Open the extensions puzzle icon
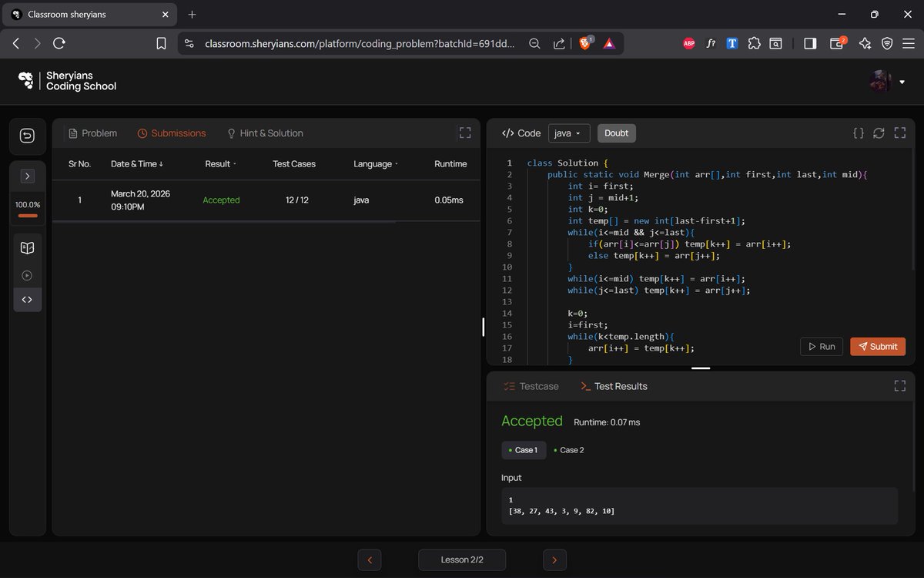This screenshot has height=578, width=924. pyautogui.click(x=754, y=44)
